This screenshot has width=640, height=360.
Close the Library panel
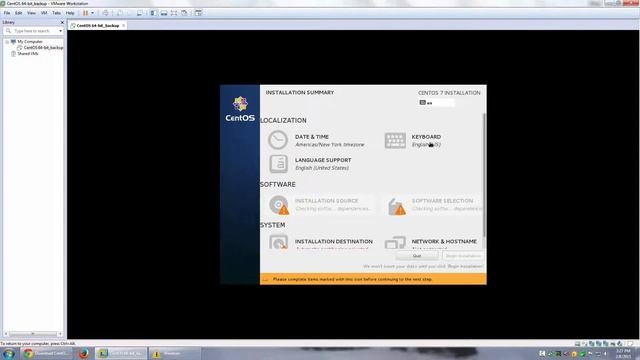(x=62, y=22)
